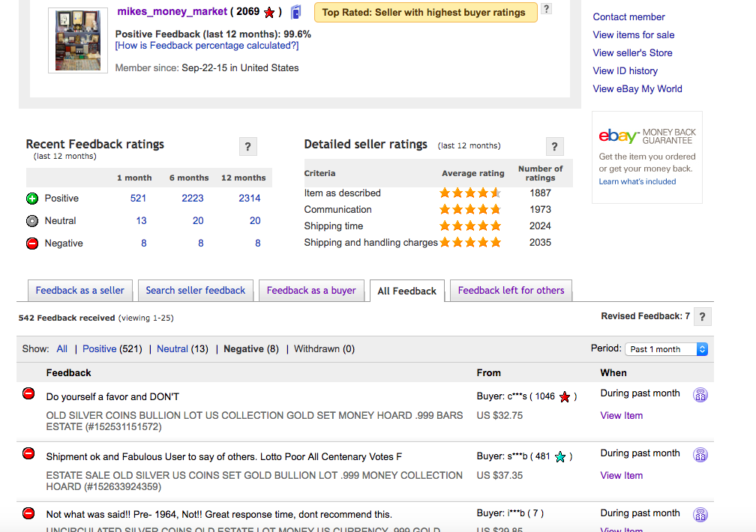
Task: Click help icon next to Revised Feedback
Action: coord(702,317)
